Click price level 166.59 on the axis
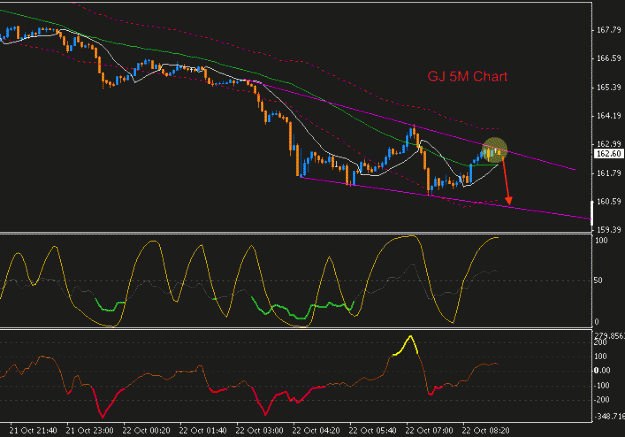 [x=609, y=58]
